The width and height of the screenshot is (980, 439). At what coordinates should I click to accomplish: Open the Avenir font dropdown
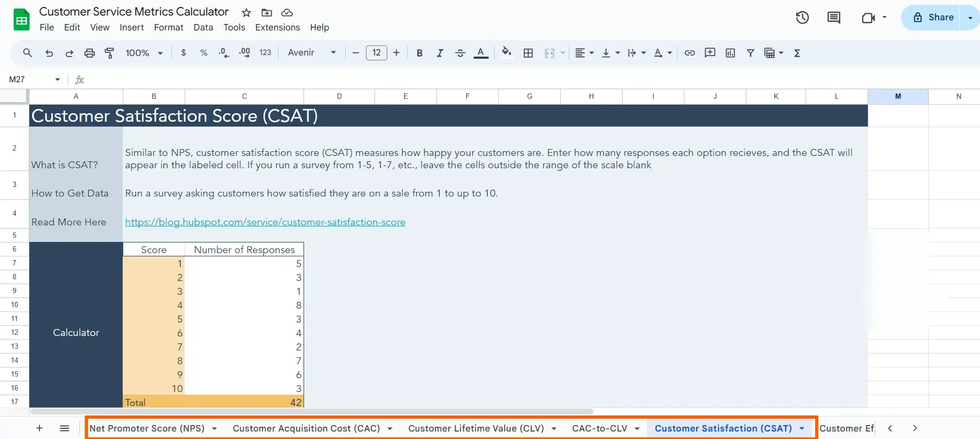click(x=312, y=53)
